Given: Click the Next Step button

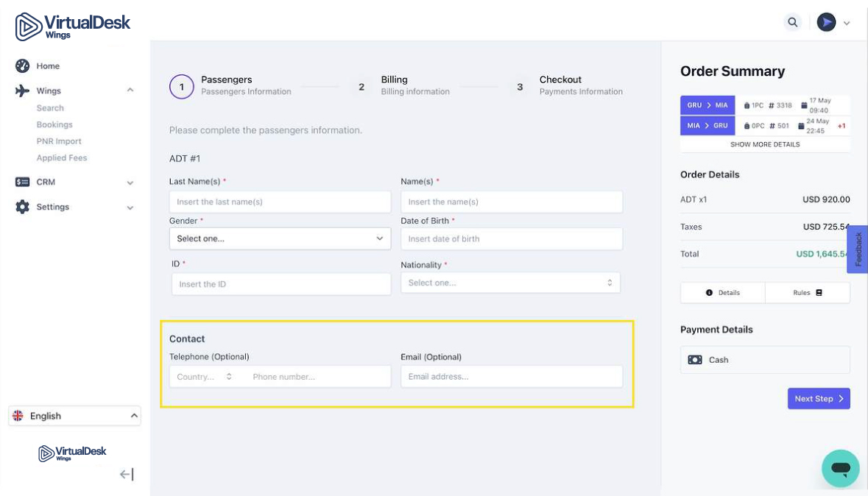Looking at the screenshot, I should (x=819, y=399).
